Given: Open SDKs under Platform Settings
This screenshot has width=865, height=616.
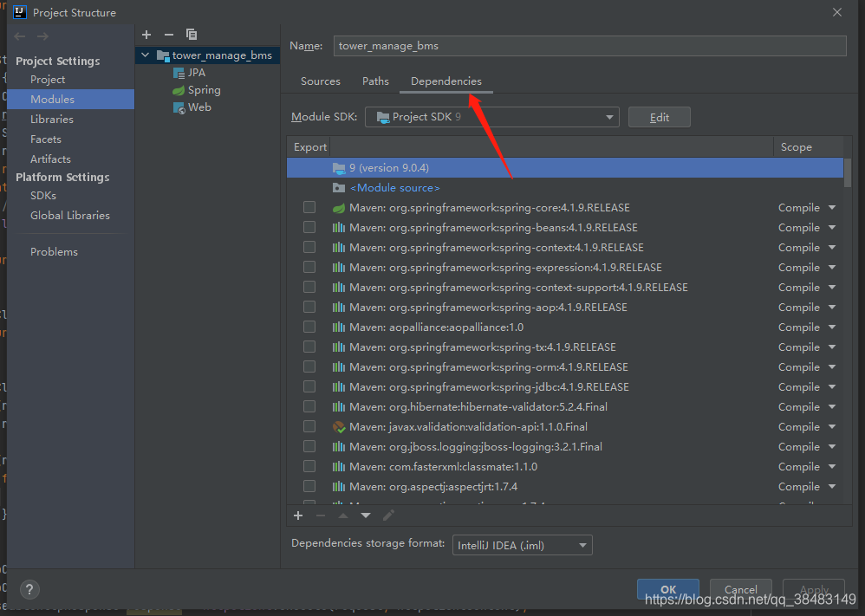Looking at the screenshot, I should pos(43,196).
